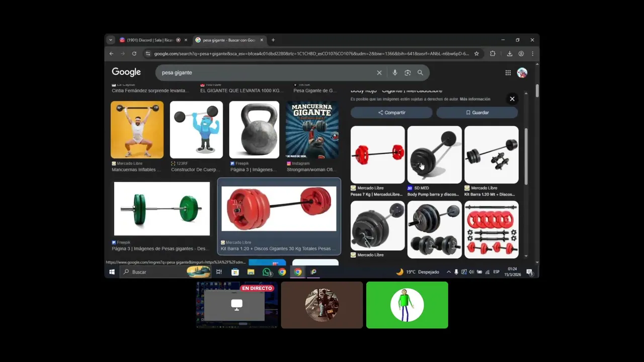Open the Windows Start menu
644x362 pixels.
pos(112,272)
